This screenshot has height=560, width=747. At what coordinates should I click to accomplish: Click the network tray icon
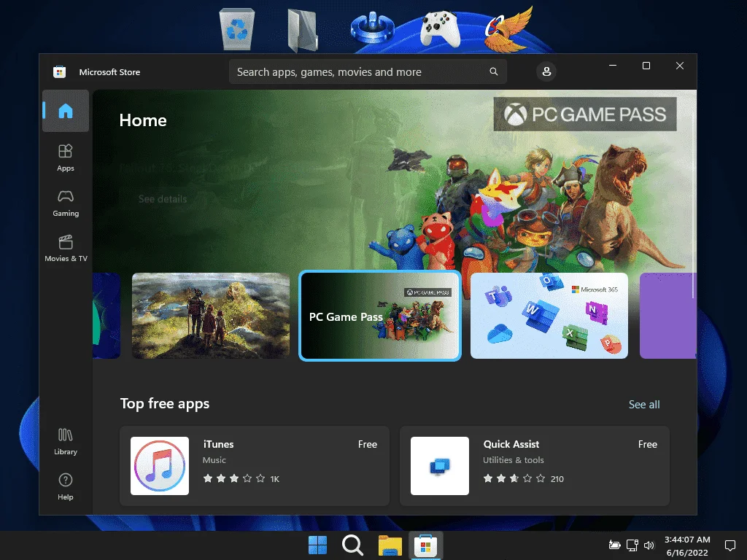pyautogui.click(x=632, y=545)
